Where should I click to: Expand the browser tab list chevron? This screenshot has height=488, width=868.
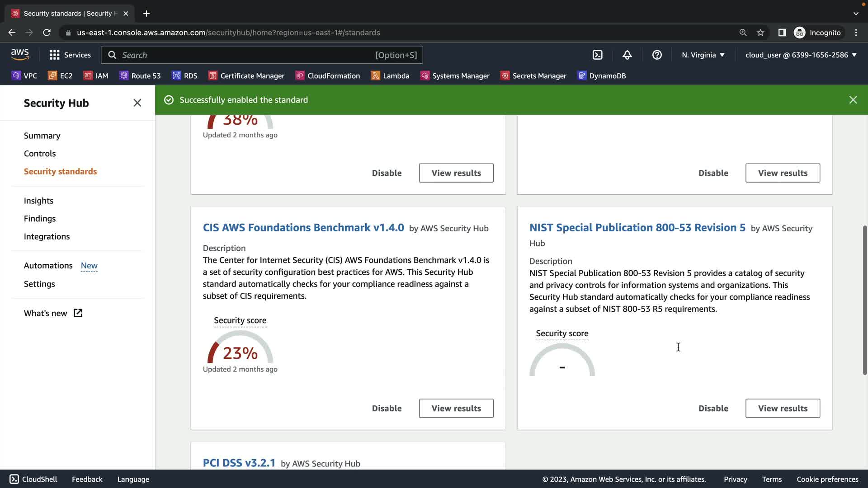855,14
